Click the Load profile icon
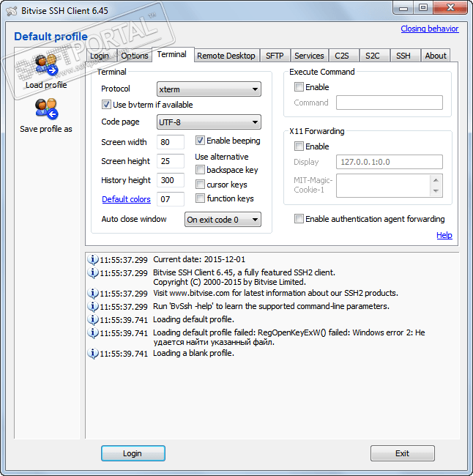The image size is (473, 476). [x=46, y=65]
